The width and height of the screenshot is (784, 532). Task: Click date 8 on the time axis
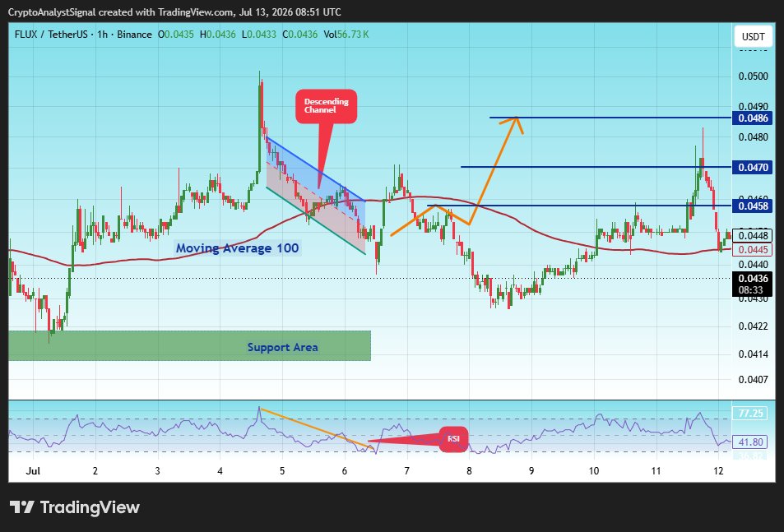(x=469, y=471)
